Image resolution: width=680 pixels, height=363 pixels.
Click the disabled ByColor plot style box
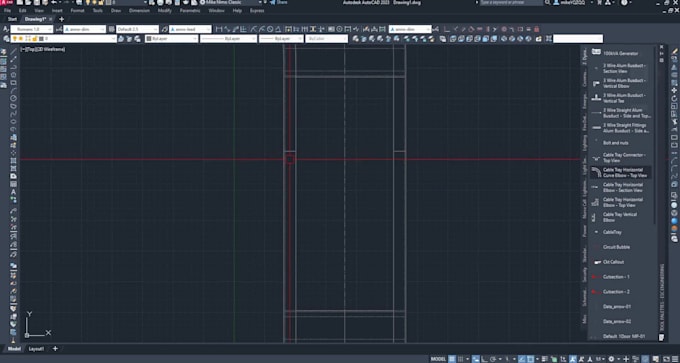pyautogui.click(x=327, y=39)
